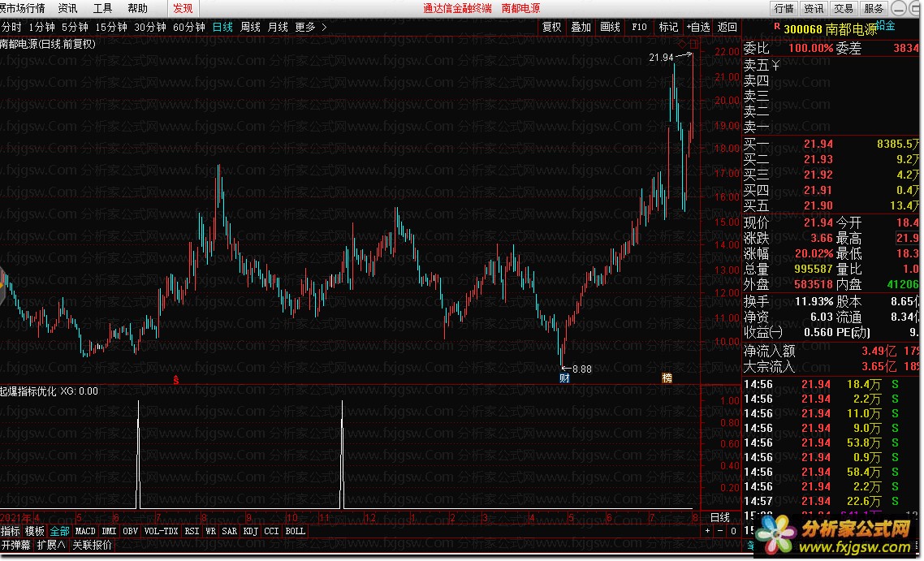This screenshot has height=561, width=924.
Task: Click the 模板 template button
Action: coord(35,531)
